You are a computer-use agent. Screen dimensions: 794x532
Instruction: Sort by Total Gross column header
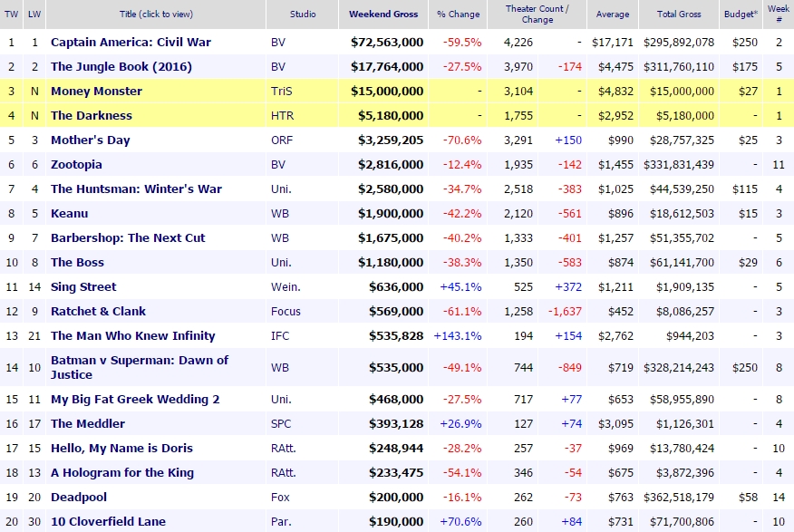click(x=679, y=15)
